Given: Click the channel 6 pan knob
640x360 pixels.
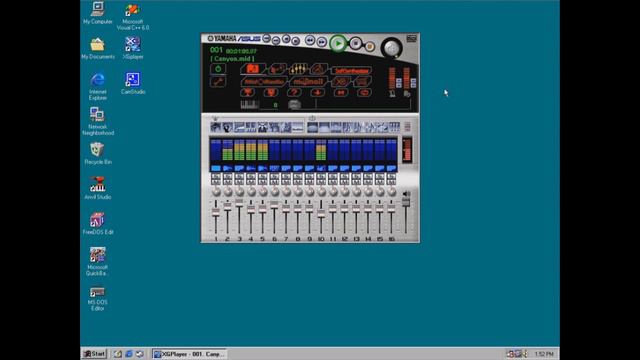Looking at the screenshot, I should pos(275,191).
